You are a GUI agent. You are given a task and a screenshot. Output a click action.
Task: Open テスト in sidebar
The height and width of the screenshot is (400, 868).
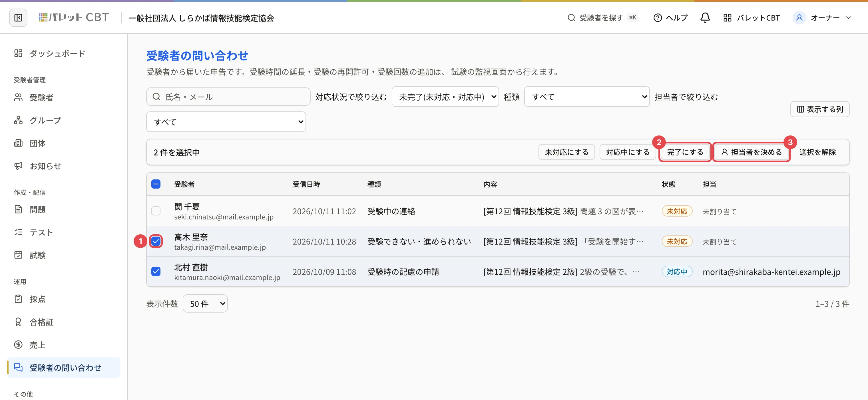pyautogui.click(x=63, y=232)
